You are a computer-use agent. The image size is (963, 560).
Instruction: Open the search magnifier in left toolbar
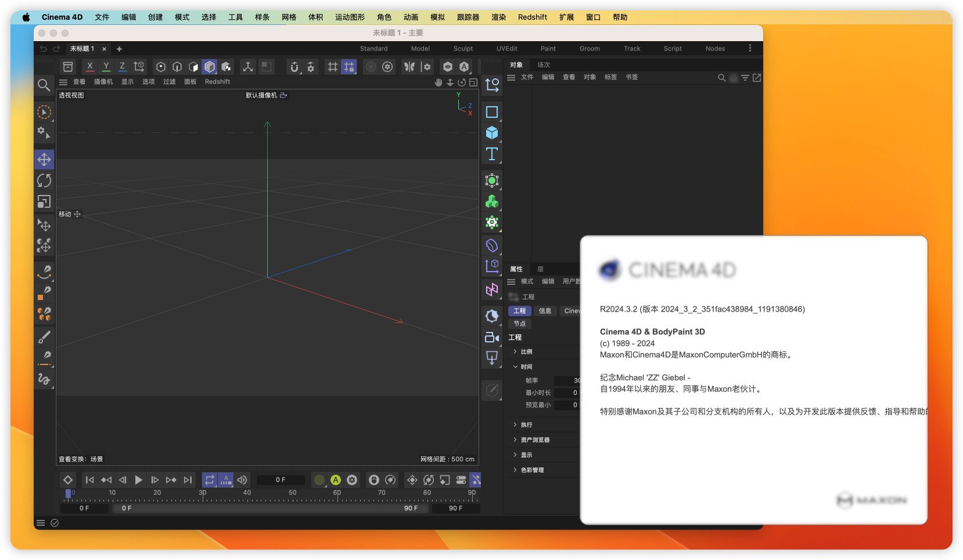click(44, 85)
